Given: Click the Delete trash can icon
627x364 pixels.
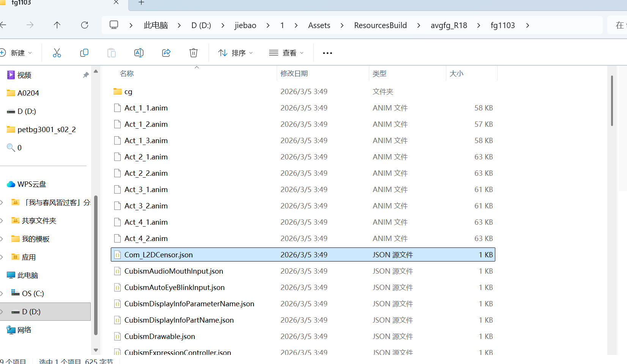Looking at the screenshot, I should click(194, 53).
